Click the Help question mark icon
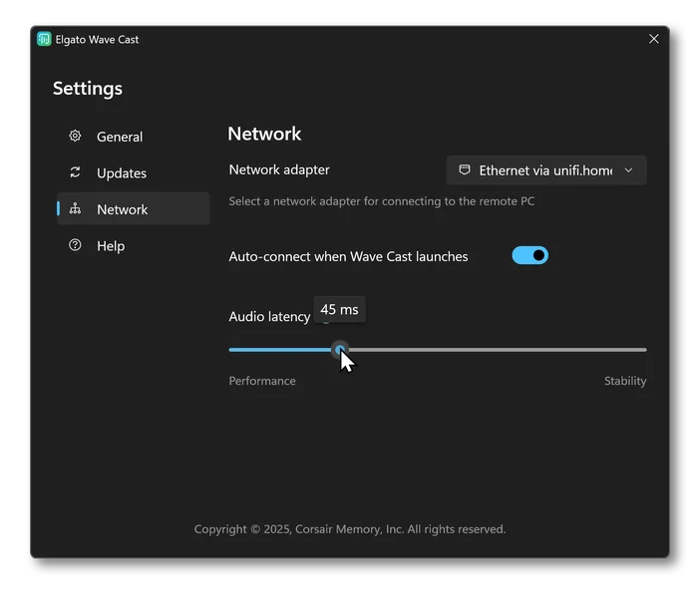This screenshot has height=615, width=700. (75, 245)
